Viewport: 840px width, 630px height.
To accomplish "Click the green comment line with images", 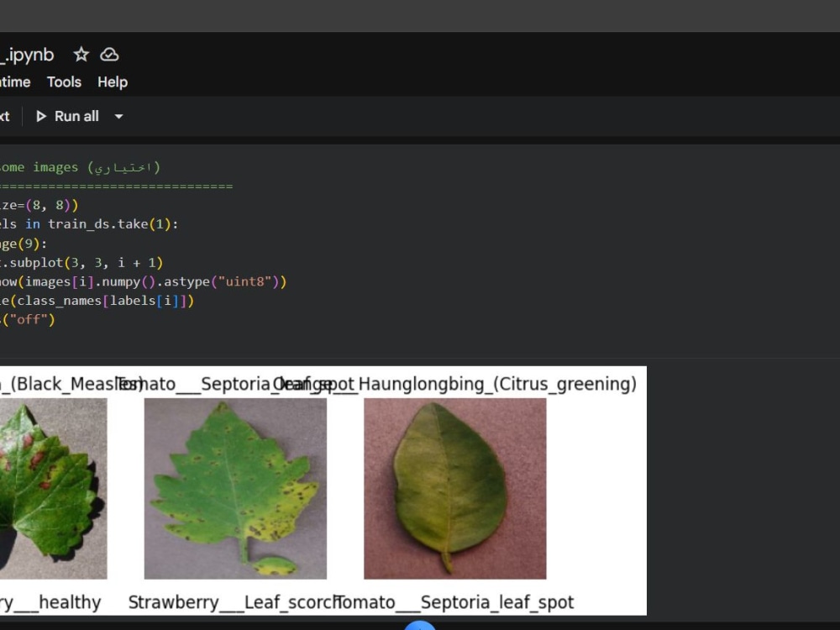I will pyautogui.click(x=81, y=167).
